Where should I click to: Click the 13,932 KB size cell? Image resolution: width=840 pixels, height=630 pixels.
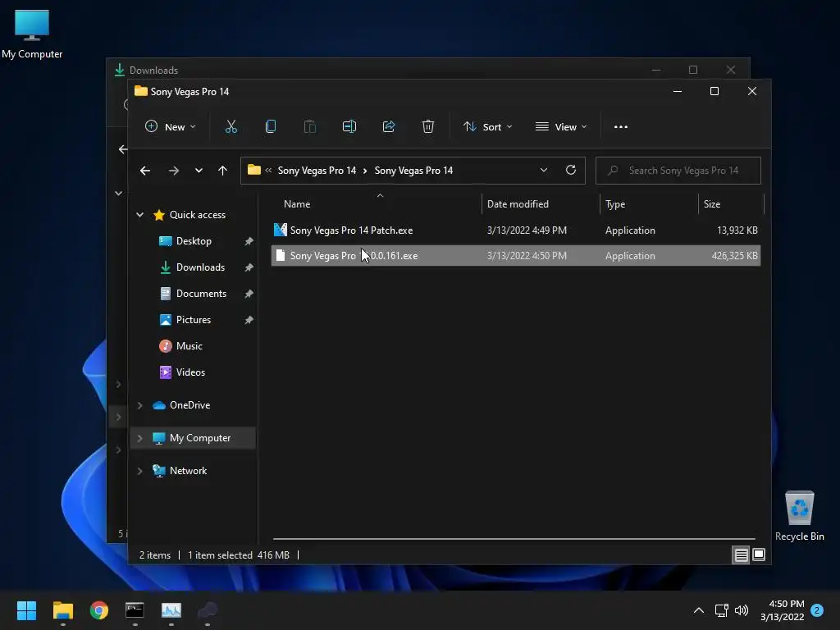point(737,231)
